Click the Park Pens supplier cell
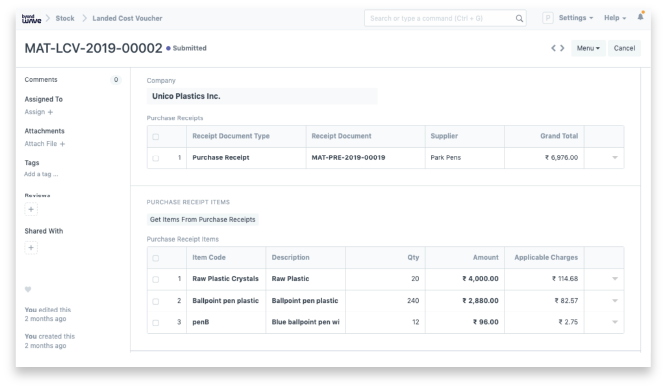666x389 pixels. 465,158
